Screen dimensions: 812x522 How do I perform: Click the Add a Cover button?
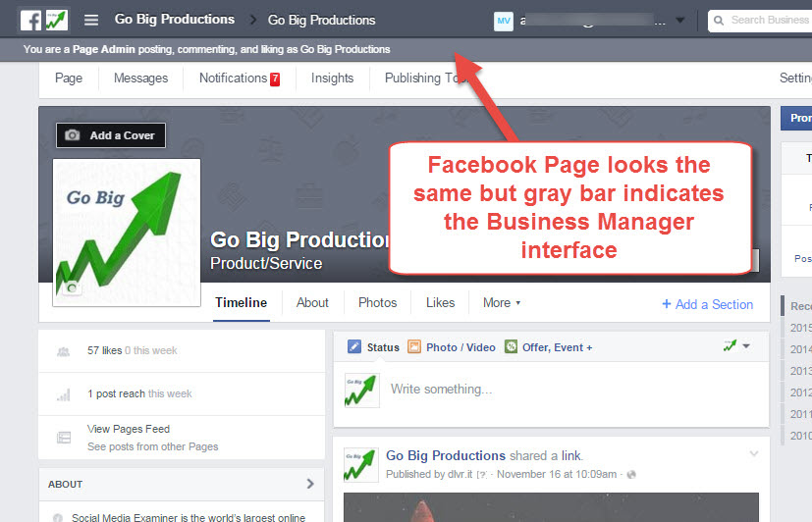pyautogui.click(x=111, y=135)
